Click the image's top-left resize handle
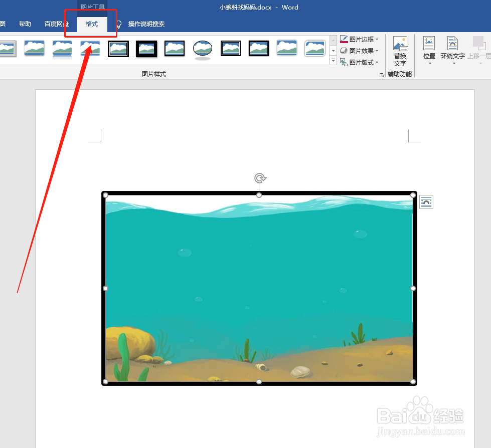Image resolution: width=491 pixels, height=448 pixels. [105, 195]
